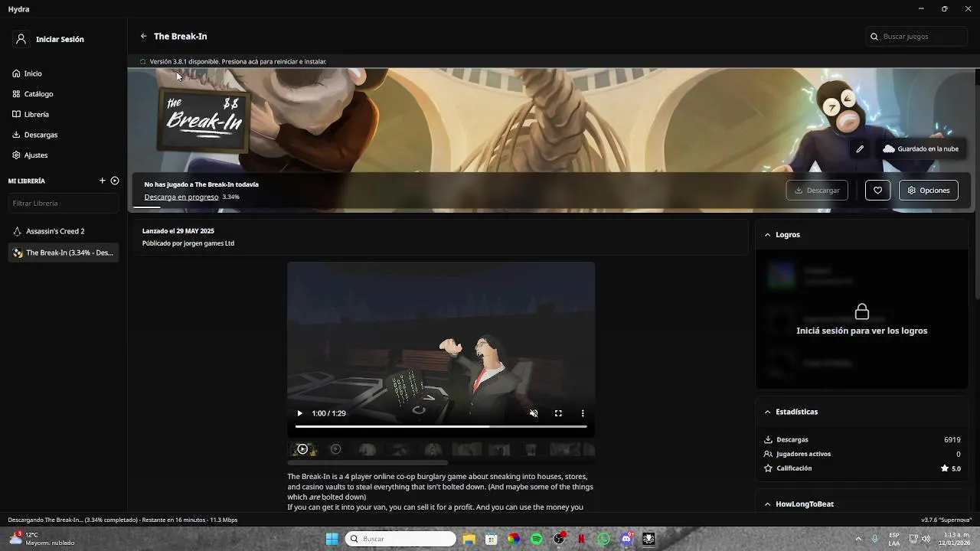This screenshot has height=551, width=980.
Task: Seek on the video progress bar
Action: click(441, 426)
